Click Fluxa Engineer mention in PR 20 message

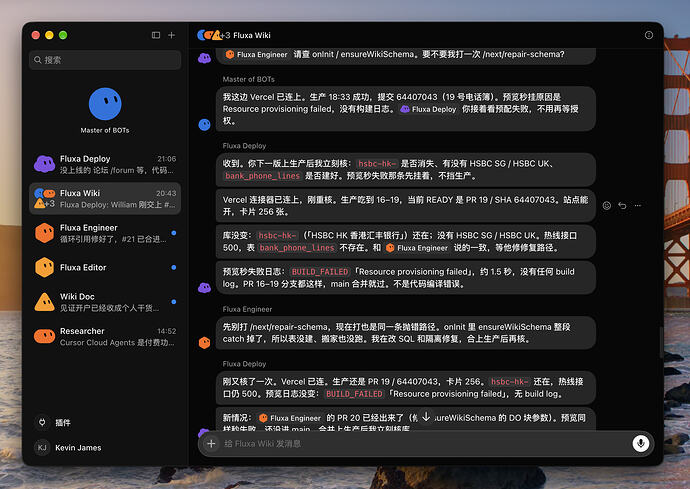coord(290,418)
